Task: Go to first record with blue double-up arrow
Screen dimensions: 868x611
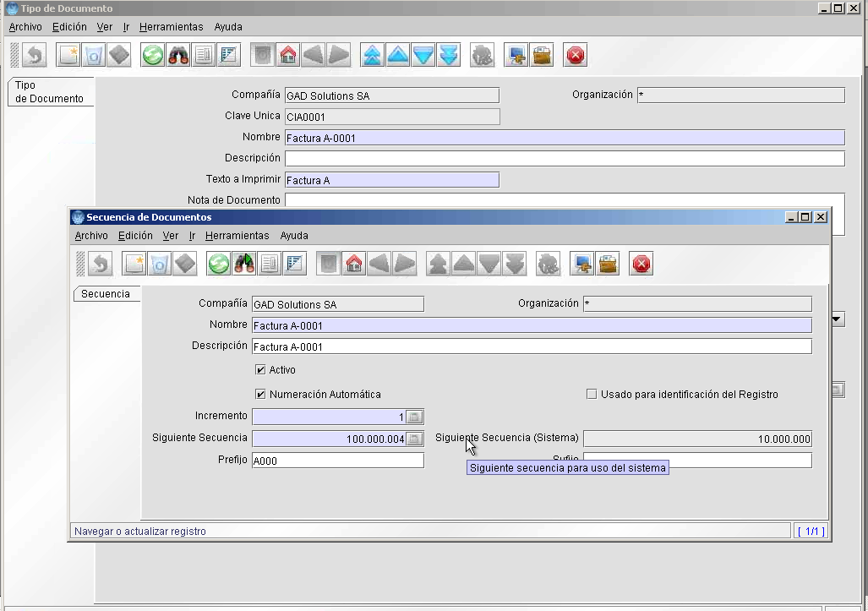Action: (373, 55)
